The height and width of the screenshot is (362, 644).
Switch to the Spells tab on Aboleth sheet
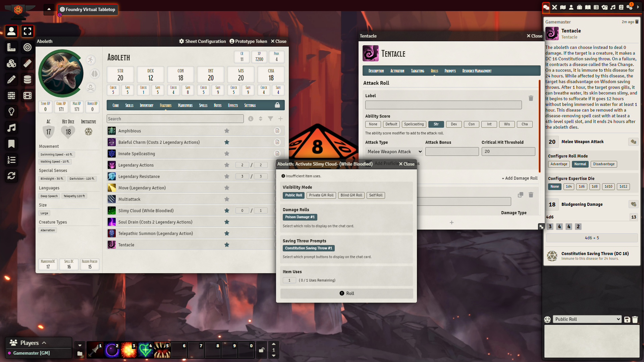click(203, 106)
